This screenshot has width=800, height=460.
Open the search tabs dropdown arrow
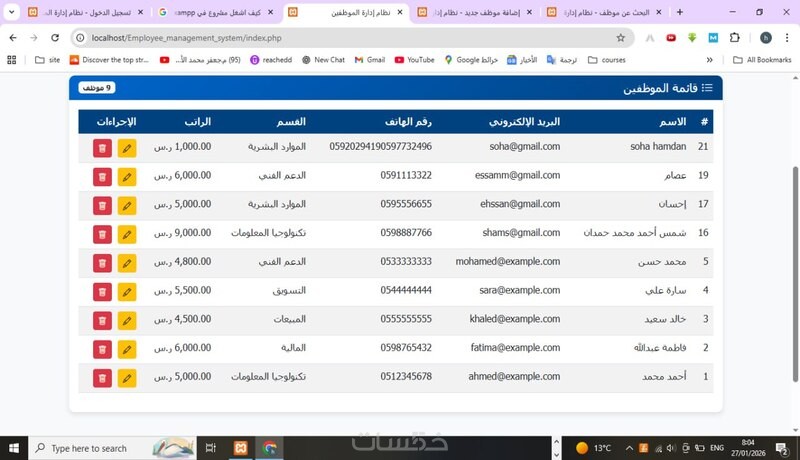[11, 12]
